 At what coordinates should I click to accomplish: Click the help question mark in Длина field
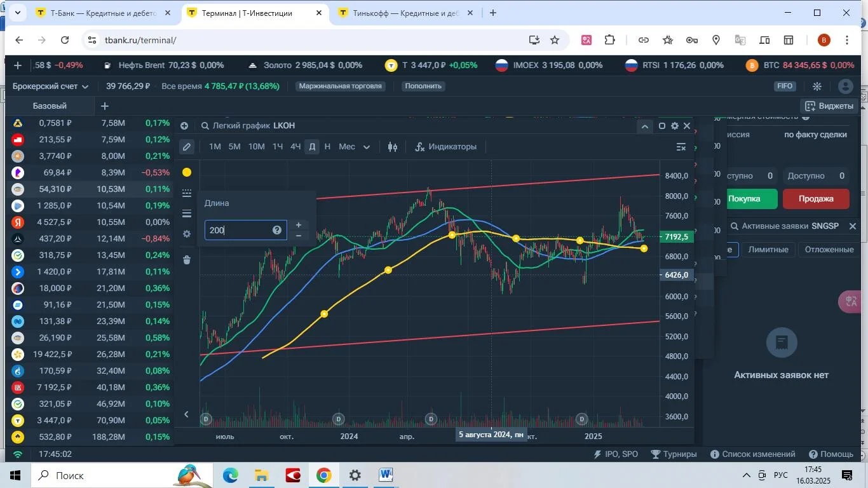(276, 230)
